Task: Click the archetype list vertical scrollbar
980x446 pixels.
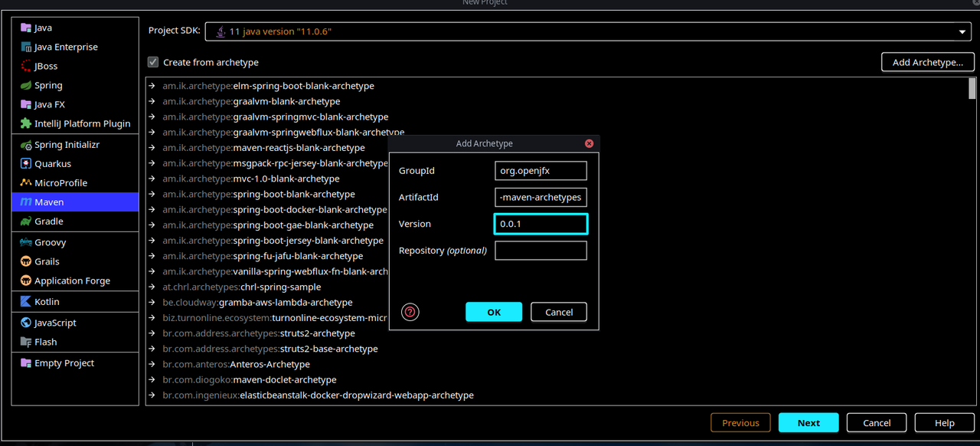Action: click(972, 87)
